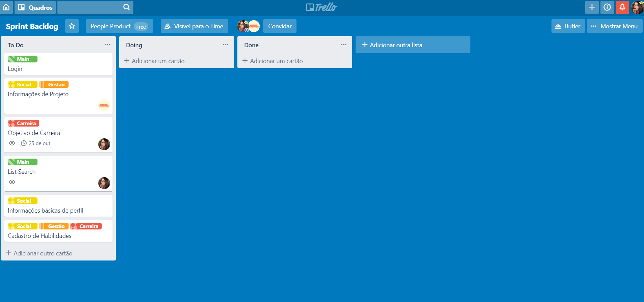Click the To Do list title
The width and height of the screenshot is (644, 302).
[x=16, y=45]
